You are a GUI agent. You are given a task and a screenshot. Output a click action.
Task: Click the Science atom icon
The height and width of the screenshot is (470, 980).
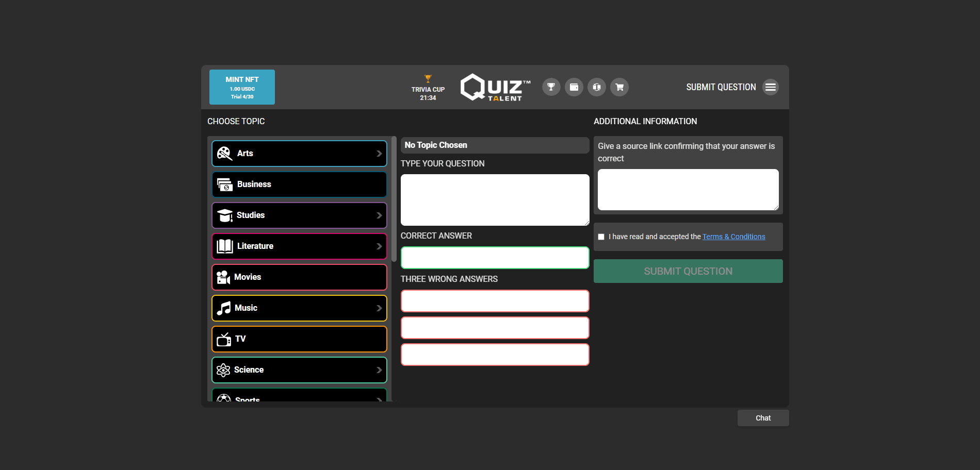pos(223,370)
